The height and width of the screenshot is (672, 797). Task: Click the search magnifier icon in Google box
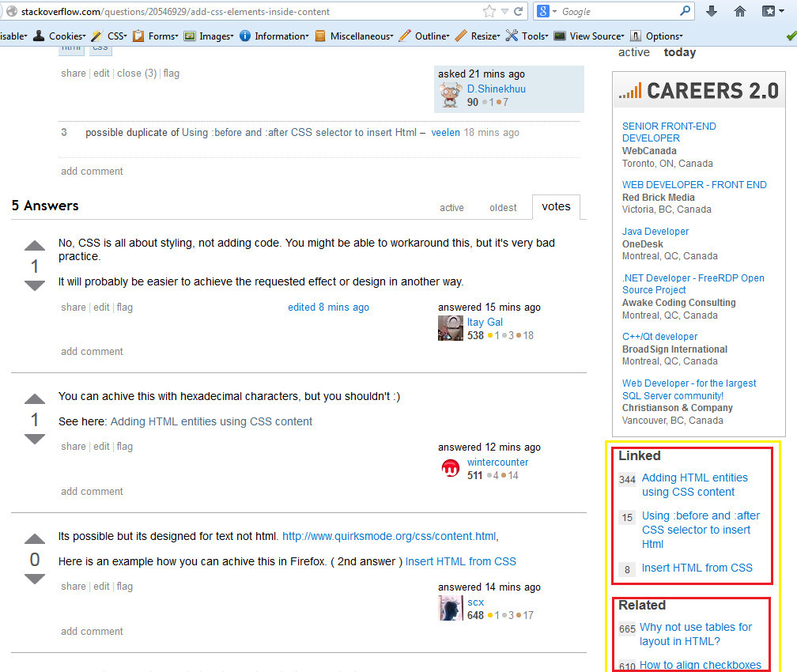[686, 11]
